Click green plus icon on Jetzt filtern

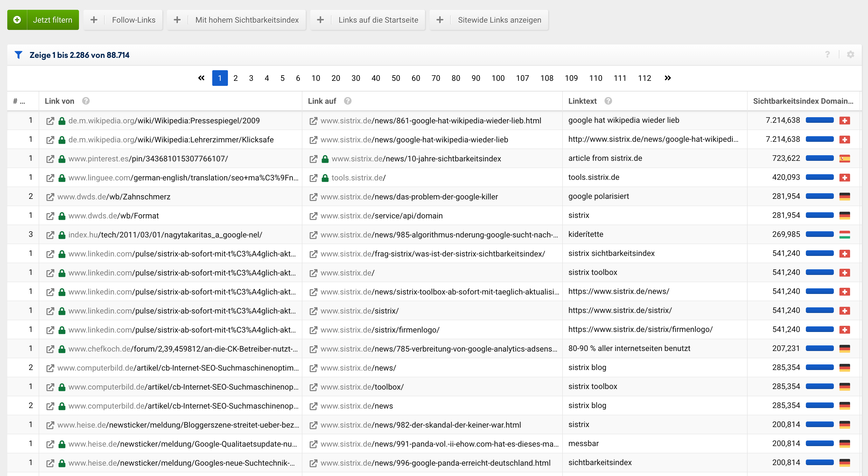(x=17, y=20)
